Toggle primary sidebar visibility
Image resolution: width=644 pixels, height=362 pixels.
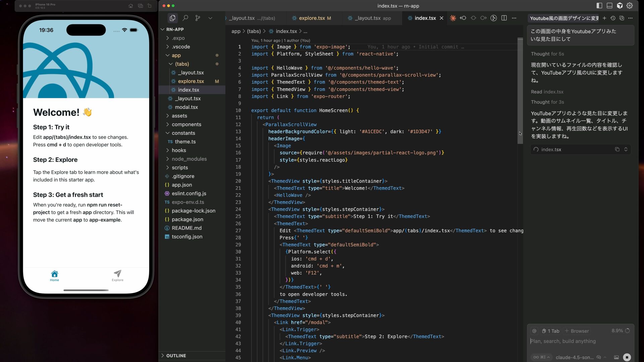pyautogui.click(x=599, y=6)
